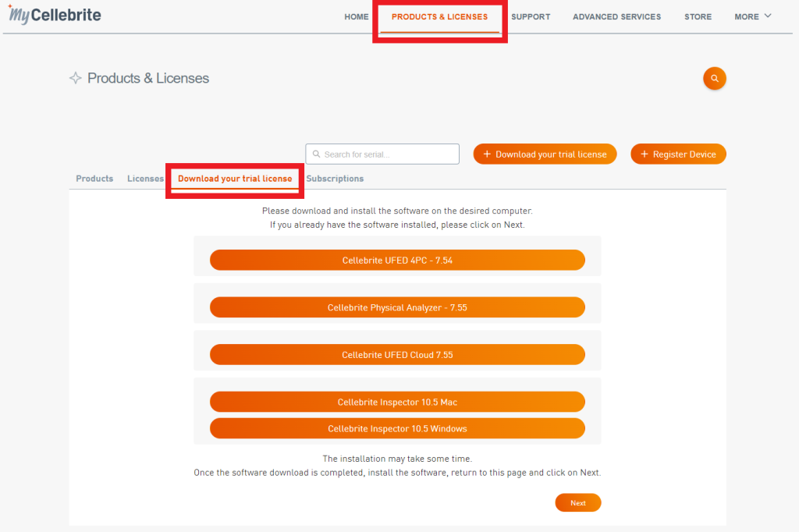The image size is (799, 532).
Task: Click the Register Device button
Action: tap(678, 154)
